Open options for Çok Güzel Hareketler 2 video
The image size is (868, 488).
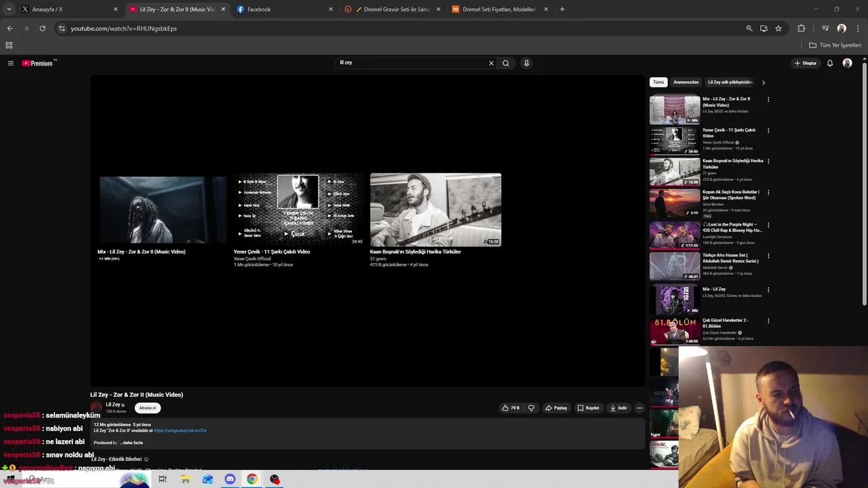[x=768, y=321]
